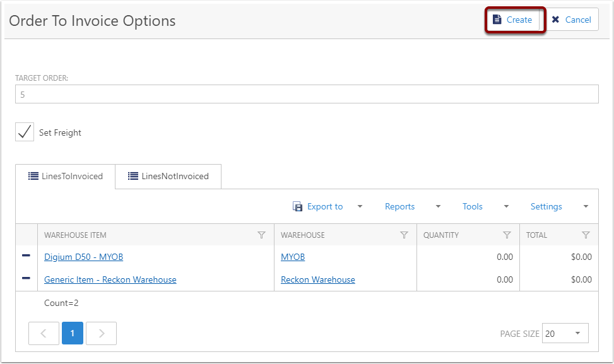The width and height of the screenshot is (614, 364).
Task: Click filter icon in Total column
Action: pyautogui.click(x=586, y=235)
